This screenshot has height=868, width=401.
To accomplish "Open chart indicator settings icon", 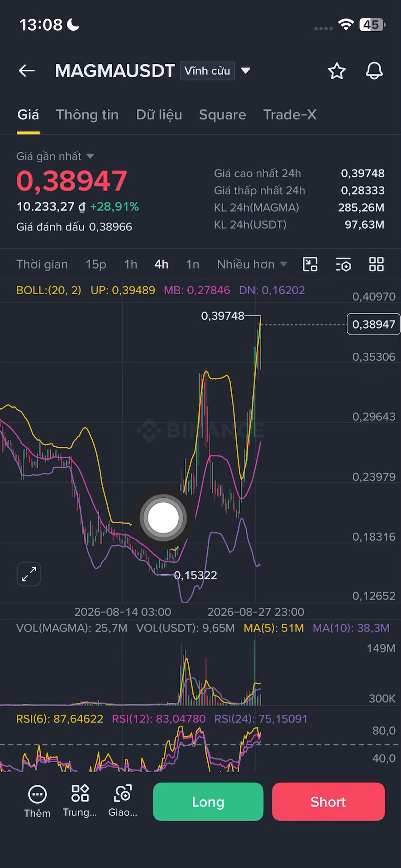I will coord(344,264).
